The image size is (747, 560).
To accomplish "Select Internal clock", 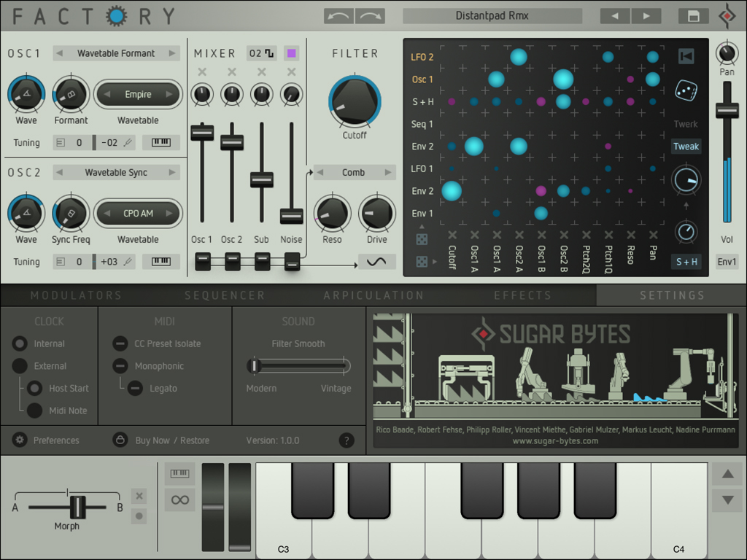I will tap(20, 343).
